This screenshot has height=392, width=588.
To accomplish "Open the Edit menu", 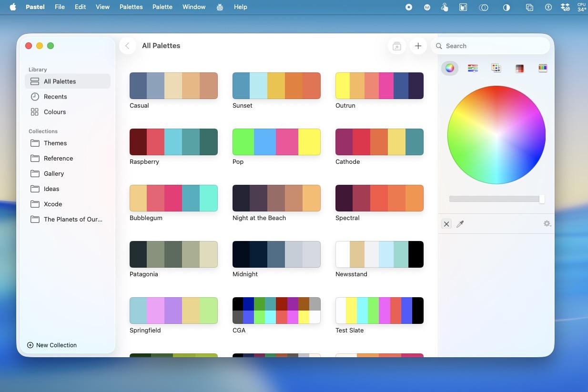I will click(x=80, y=7).
